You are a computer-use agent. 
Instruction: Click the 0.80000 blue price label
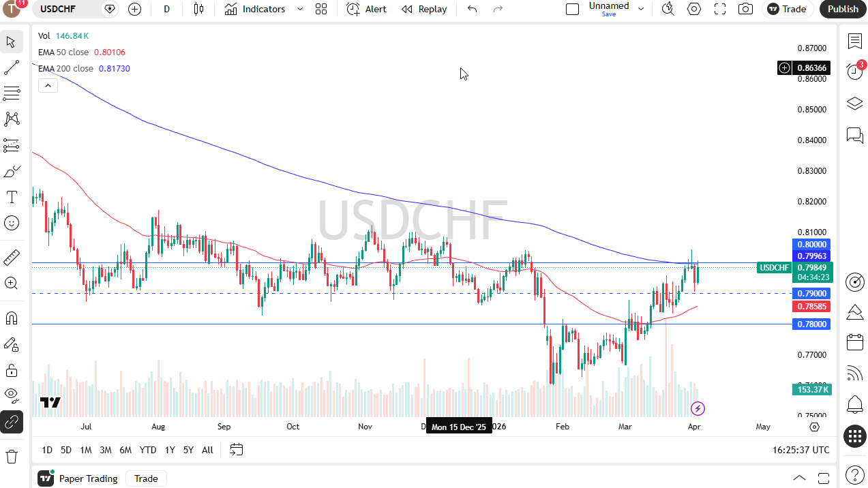tap(811, 244)
